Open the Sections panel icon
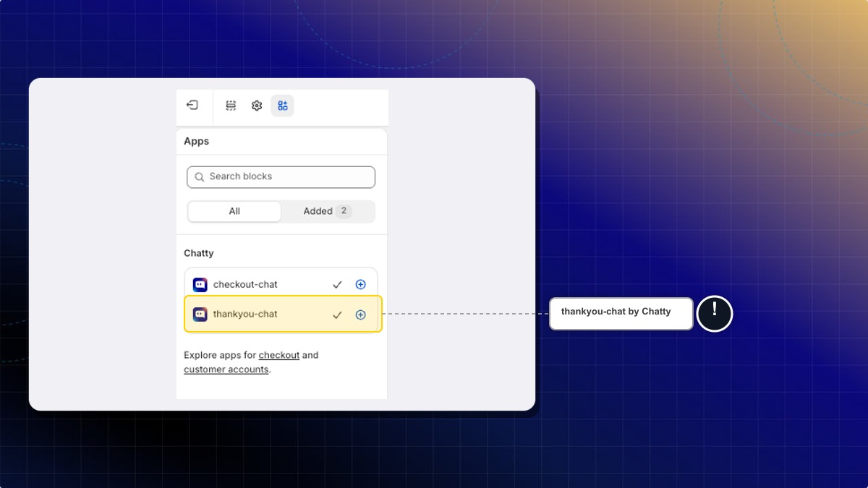The width and height of the screenshot is (868, 488). click(x=231, y=106)
